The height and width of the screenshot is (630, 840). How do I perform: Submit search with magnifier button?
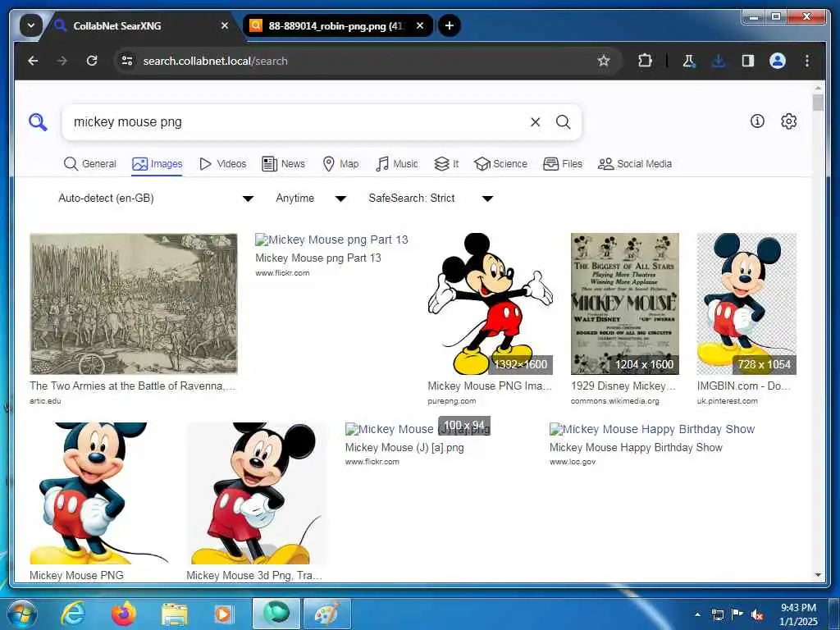click(x=563, y=122)
